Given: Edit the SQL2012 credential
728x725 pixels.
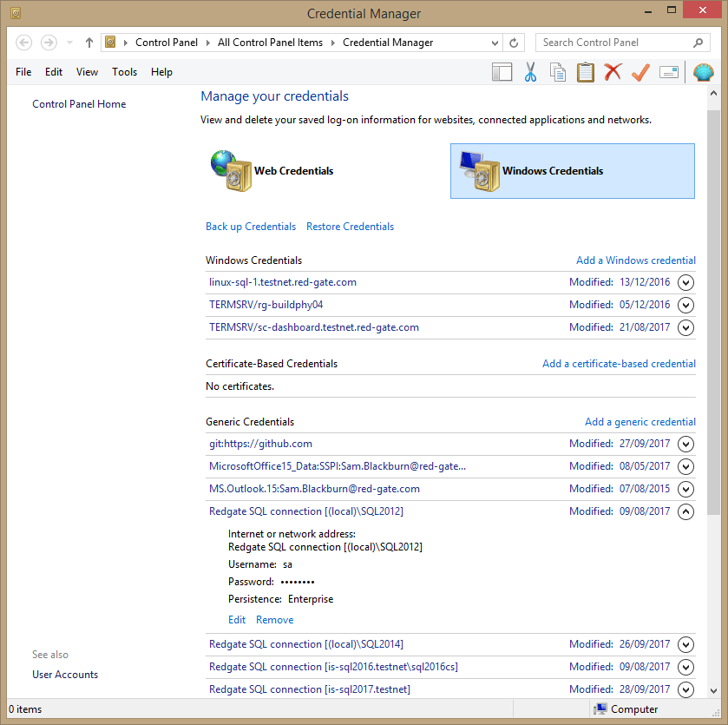Looking at the screenshot, I should tap(237, 620).
